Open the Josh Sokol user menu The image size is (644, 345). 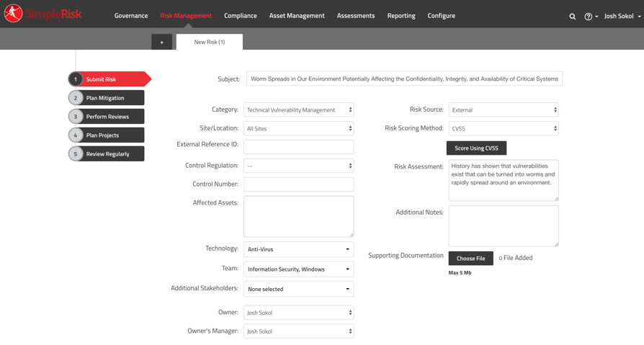(x=622, y=16)
